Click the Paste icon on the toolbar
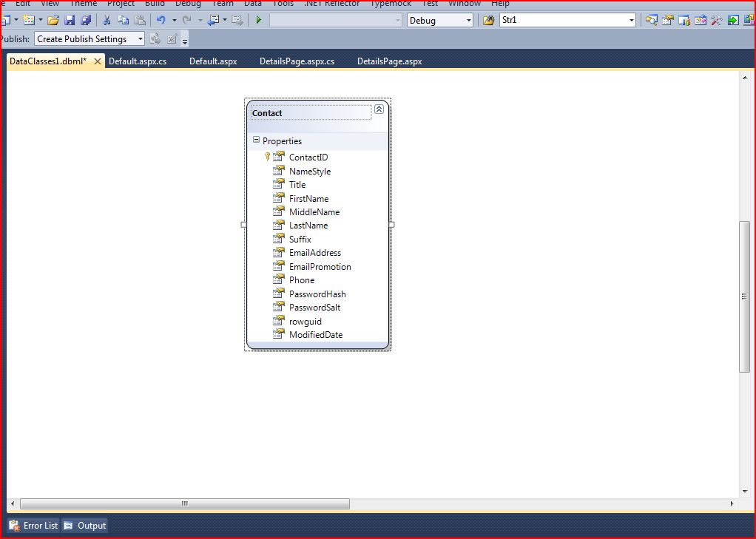 pos(140,20)
